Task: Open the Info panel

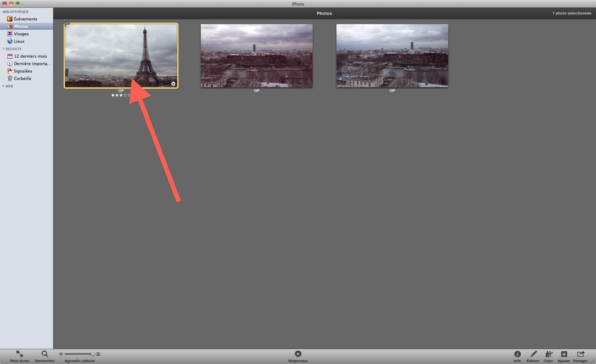Action: point(517,357)
